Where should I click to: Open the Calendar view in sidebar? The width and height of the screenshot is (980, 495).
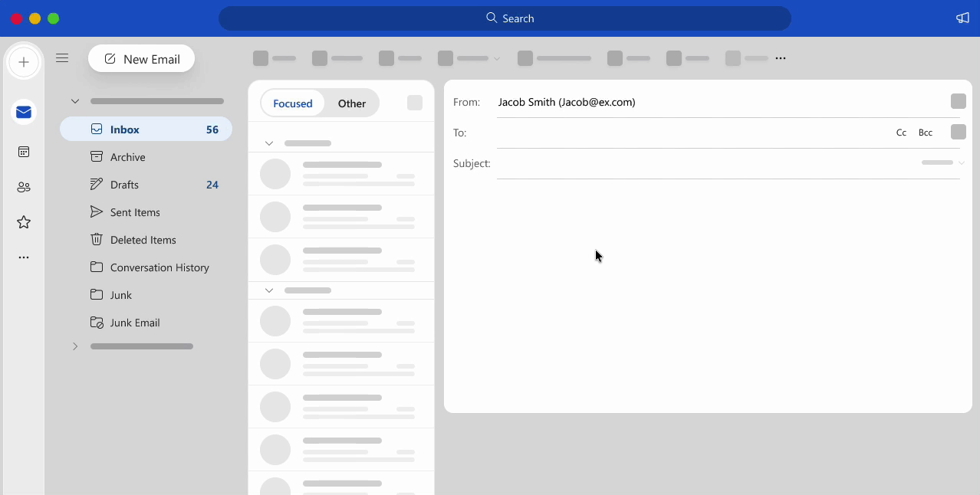tap(24, 152)
